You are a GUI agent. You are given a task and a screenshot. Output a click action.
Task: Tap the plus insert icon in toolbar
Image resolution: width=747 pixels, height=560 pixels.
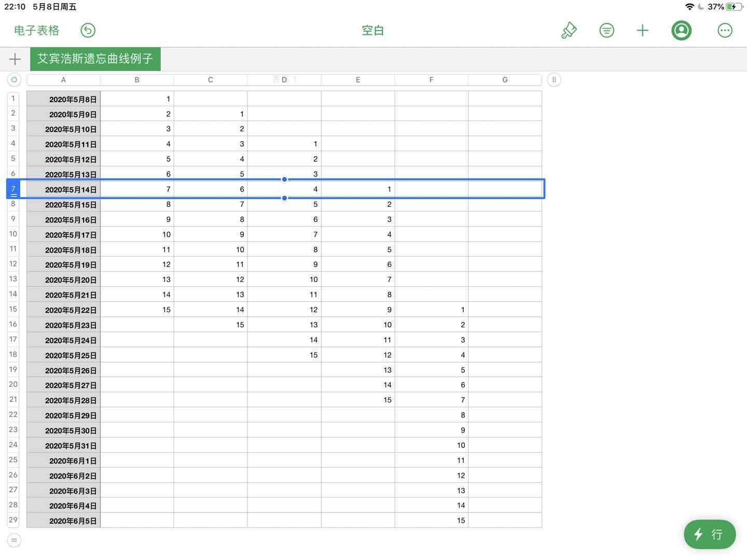point(643,31)
